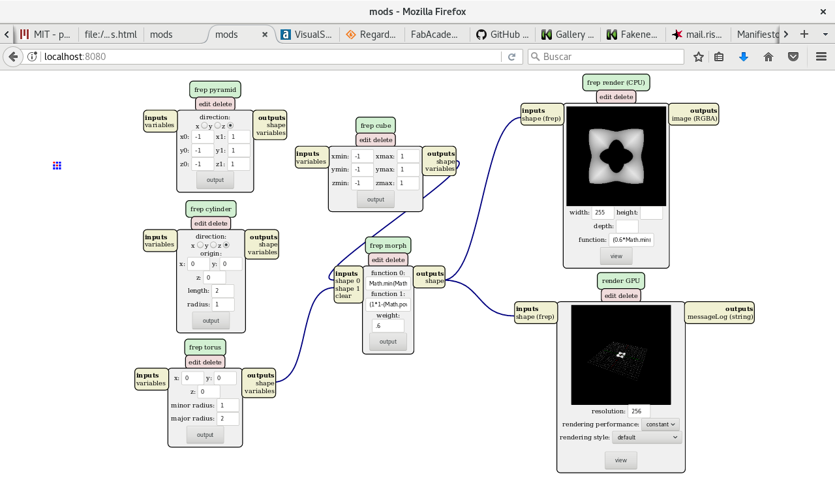Save page to Pocket icon
The image size is (835, 504).
[793, 57]
